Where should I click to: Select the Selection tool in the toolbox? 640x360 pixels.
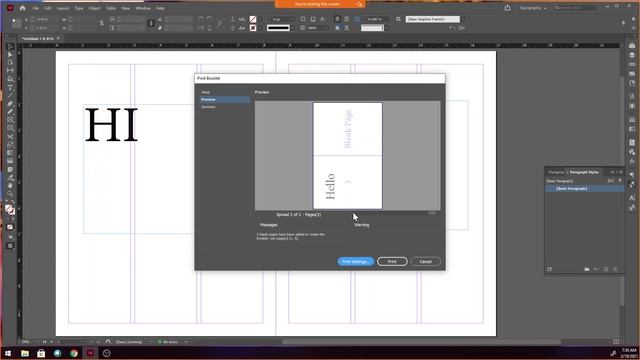tap(10, 47)
